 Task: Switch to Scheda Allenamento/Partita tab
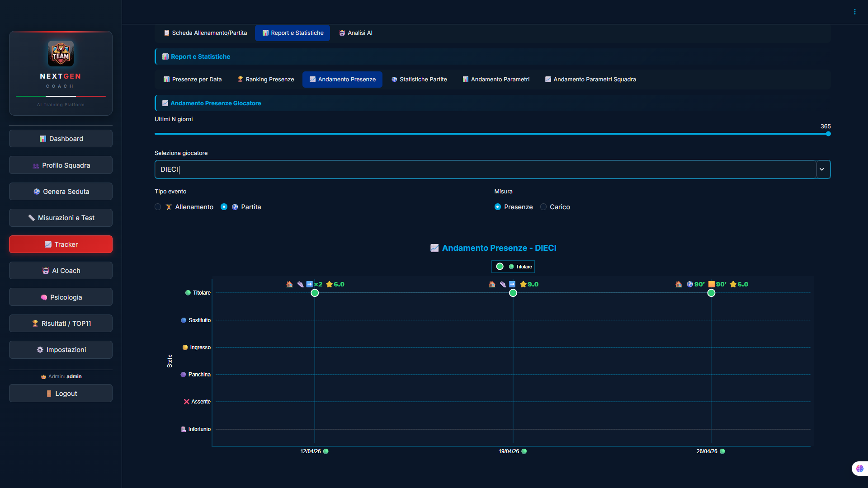pos(205,33)
